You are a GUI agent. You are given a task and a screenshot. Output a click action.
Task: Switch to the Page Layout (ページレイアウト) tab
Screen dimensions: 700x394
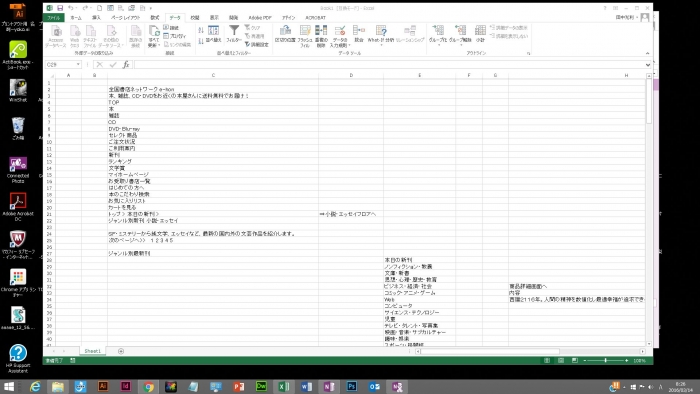[125, 18]
